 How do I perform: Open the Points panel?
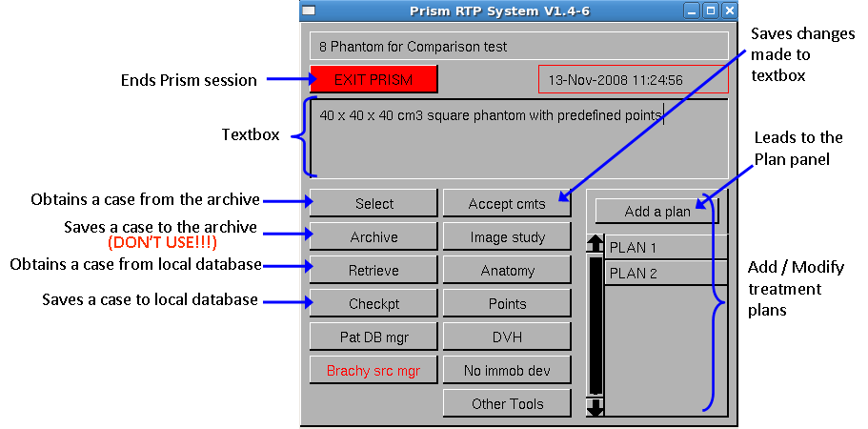point(507,304)
